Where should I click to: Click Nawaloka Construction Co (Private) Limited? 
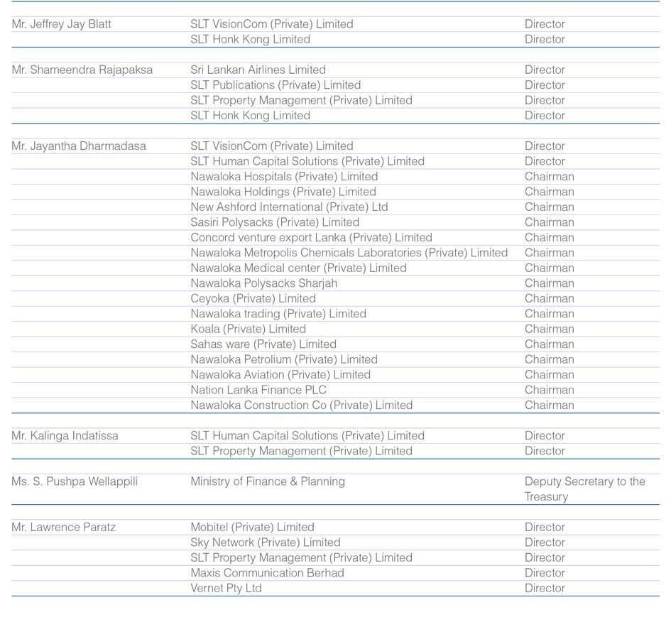302,405
